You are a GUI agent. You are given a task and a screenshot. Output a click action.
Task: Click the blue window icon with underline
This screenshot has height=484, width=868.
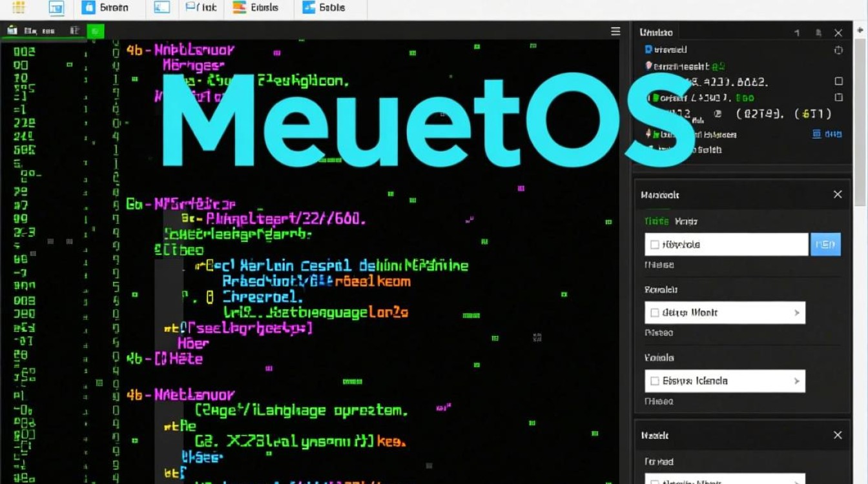pos(57,8)
